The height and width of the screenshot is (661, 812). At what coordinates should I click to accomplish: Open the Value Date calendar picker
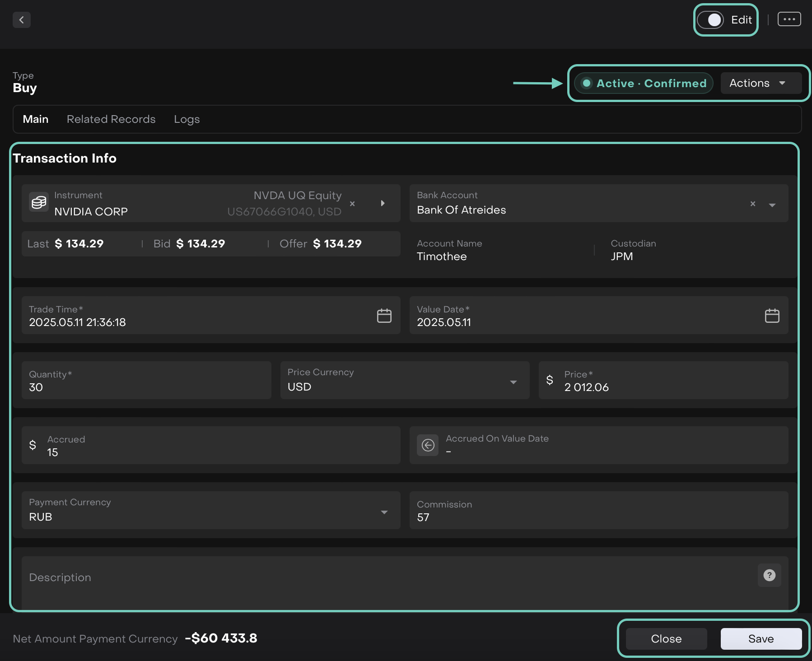[x=772, y=316]
